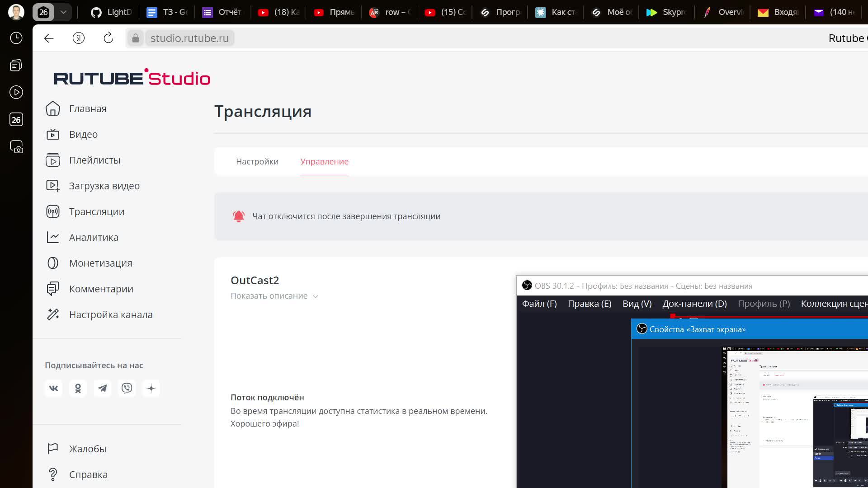Reload the page with refresh icon
Viewport: 868px width, 488px height.
click(108, 38)
